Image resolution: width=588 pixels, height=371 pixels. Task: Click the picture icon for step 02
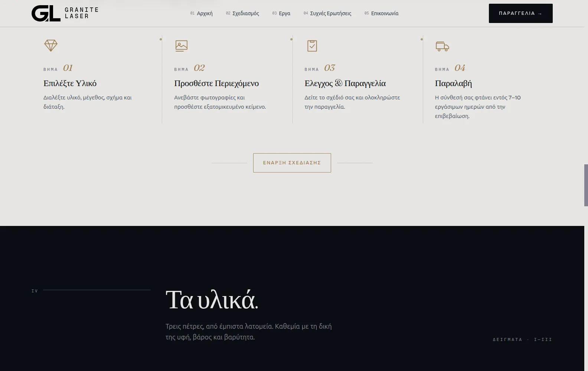[182, 46]
